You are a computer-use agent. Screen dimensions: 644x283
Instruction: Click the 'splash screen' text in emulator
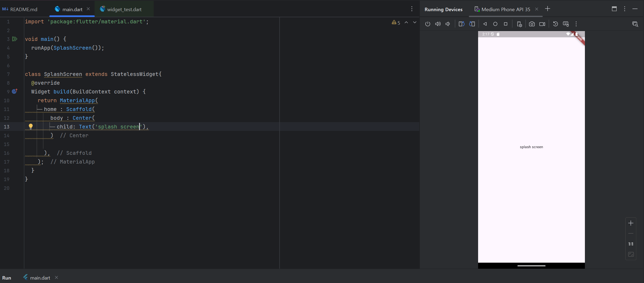(x=531, y=147)
